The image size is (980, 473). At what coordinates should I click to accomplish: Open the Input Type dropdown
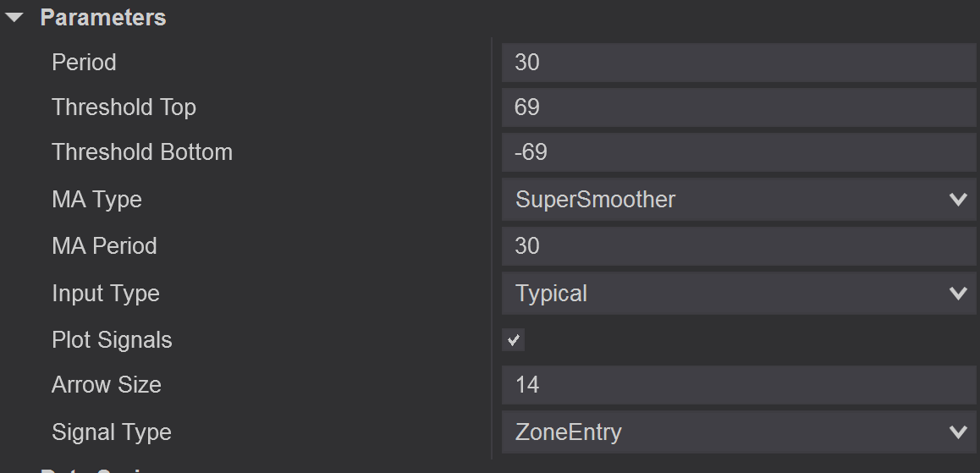(x=728, y=294)
